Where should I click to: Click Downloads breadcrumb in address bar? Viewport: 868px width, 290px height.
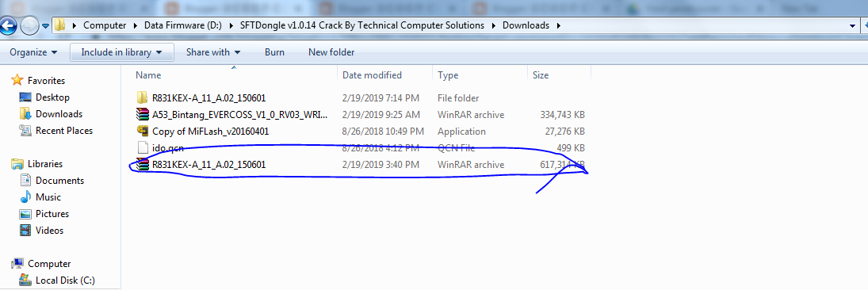click(526, 25)
